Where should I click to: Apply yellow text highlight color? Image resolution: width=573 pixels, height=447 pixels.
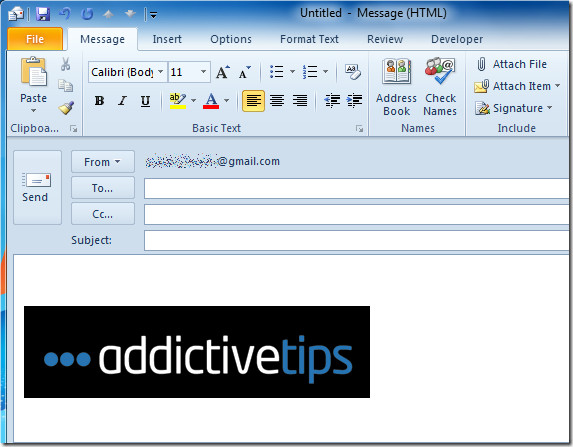178,101
